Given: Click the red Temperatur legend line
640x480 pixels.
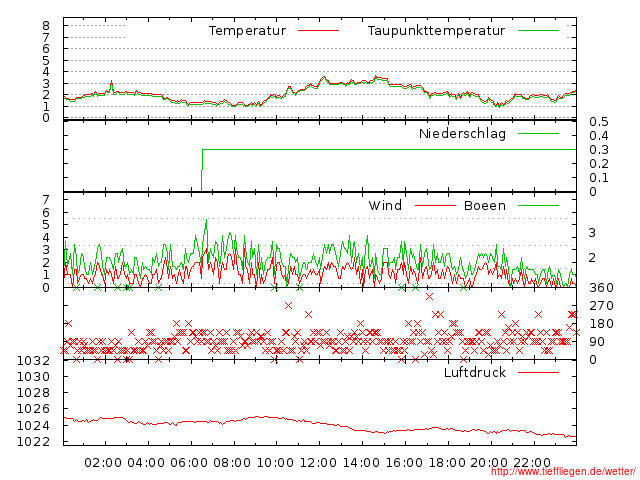Looking at the screenshot, I should point(318,31).
